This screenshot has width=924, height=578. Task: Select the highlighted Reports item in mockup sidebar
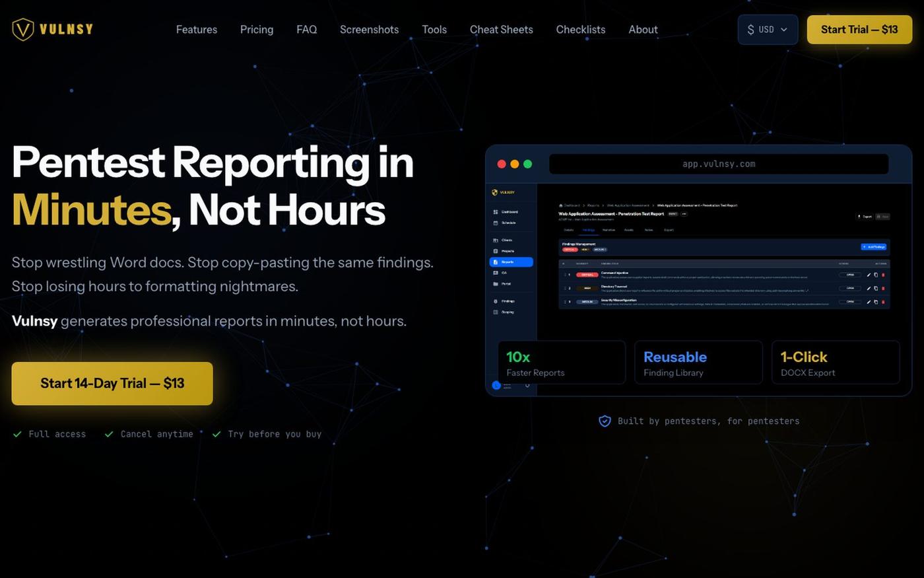pyautogui.click(x=511, y=262)
